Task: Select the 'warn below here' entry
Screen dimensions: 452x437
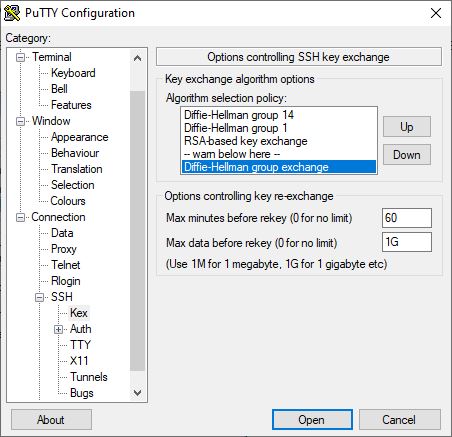Action: (279, 154)
